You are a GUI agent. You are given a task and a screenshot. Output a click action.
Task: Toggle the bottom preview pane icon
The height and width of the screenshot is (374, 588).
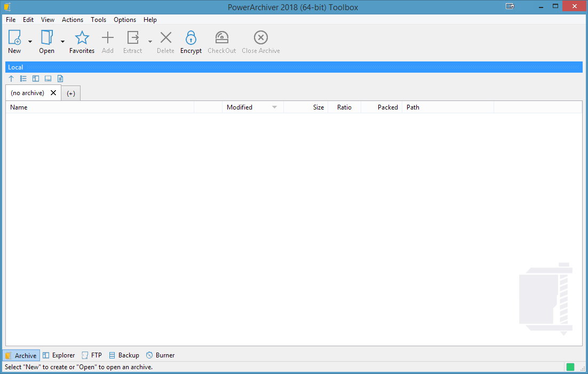click(48, 79)
